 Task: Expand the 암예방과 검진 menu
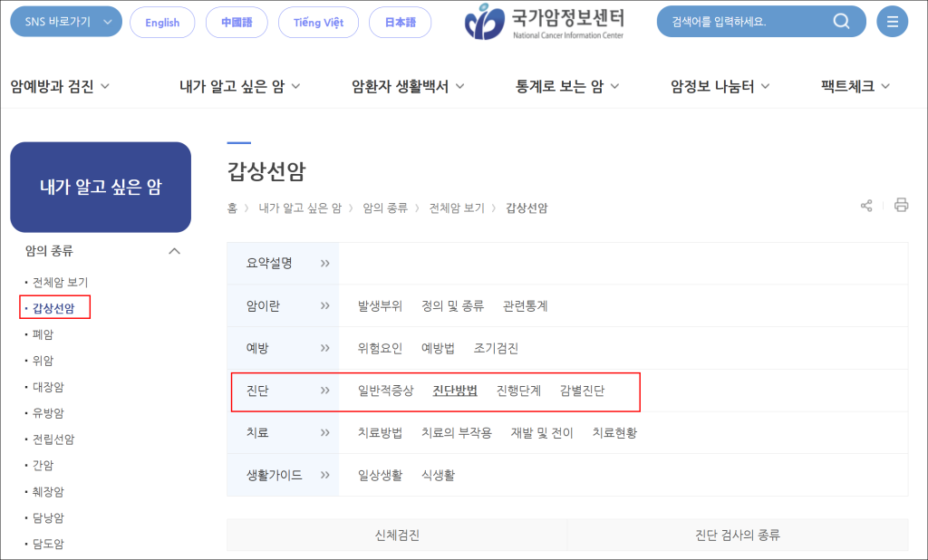pyautogui.click(x=60, y=87)
